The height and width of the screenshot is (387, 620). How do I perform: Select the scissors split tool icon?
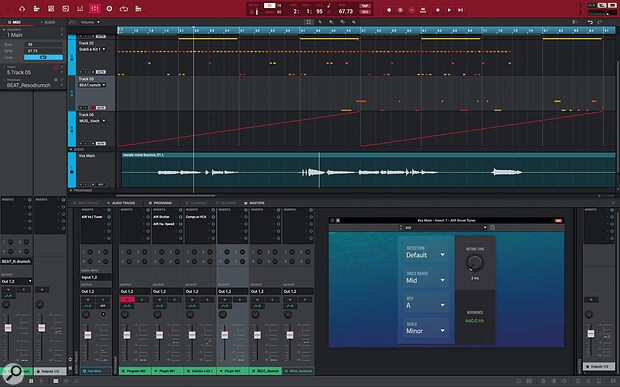[353, 22]
